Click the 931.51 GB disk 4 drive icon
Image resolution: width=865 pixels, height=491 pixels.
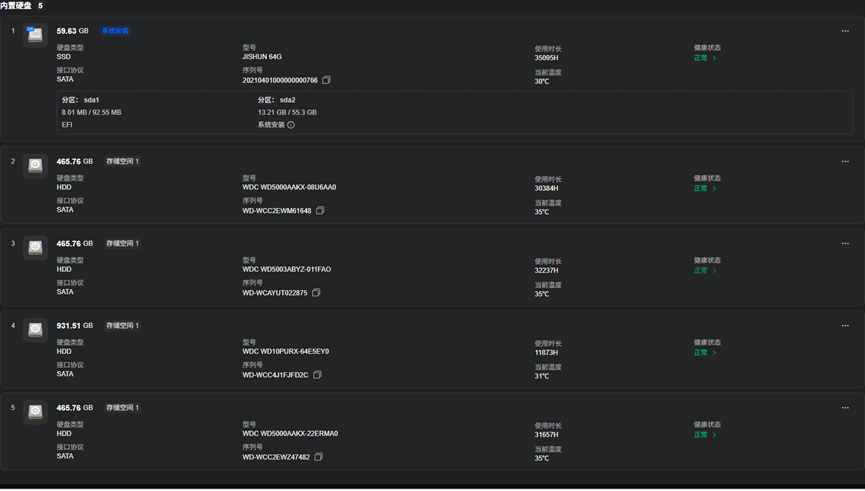[35, 330]
